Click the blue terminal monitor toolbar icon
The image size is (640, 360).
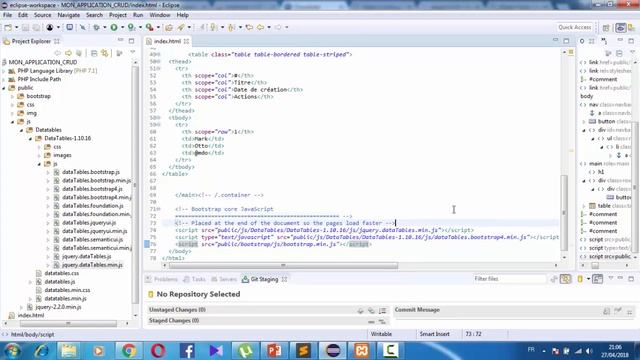(70, 27)
